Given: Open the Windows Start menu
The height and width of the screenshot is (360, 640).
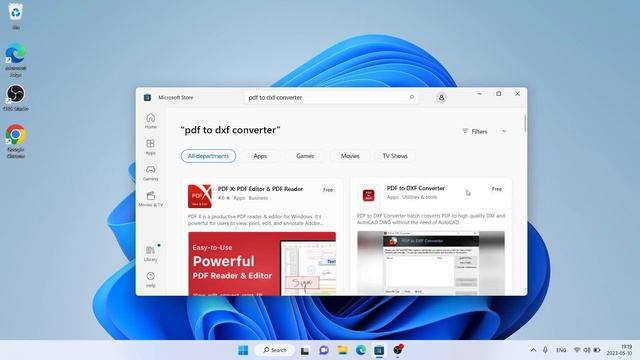Looking at the screenshot, I should (243, 350).
